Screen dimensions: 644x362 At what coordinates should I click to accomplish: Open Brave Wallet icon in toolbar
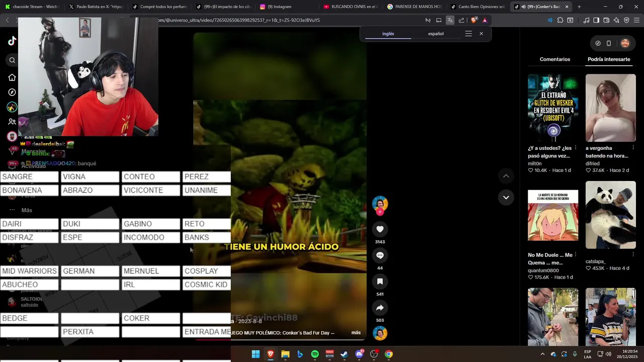[606, 20]
